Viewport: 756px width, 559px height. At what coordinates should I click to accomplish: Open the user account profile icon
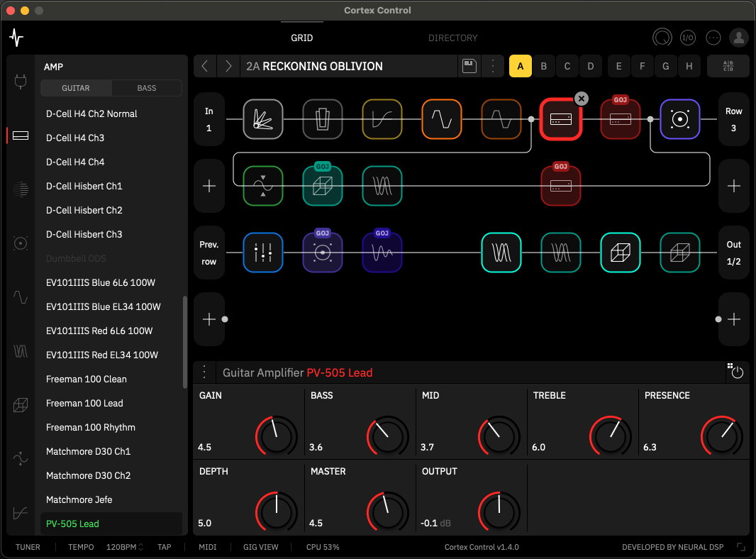pos(739,38)
